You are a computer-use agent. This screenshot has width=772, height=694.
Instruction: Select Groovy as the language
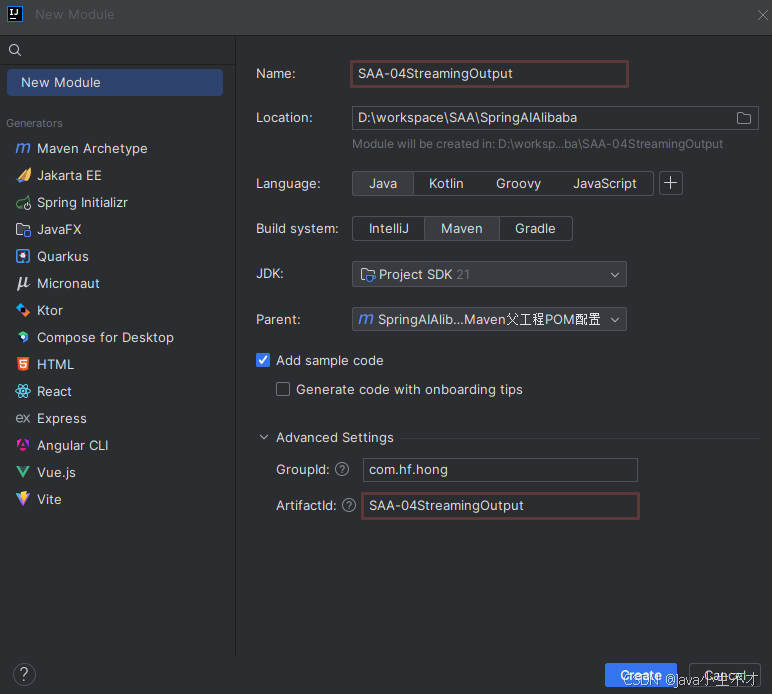pos(518,184)
